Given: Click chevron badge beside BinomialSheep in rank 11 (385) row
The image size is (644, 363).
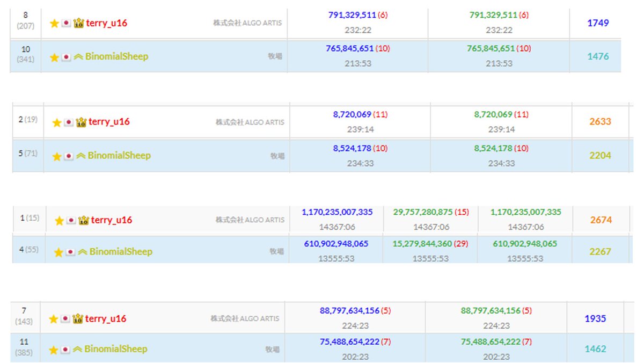Looking at the screenshot, I should tap(77, 350).
